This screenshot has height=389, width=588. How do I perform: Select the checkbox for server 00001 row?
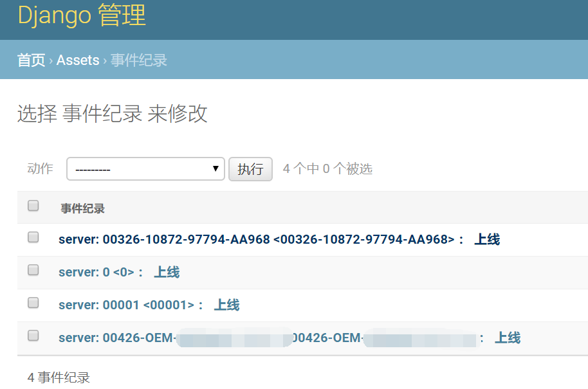click(x=33, y=303)
